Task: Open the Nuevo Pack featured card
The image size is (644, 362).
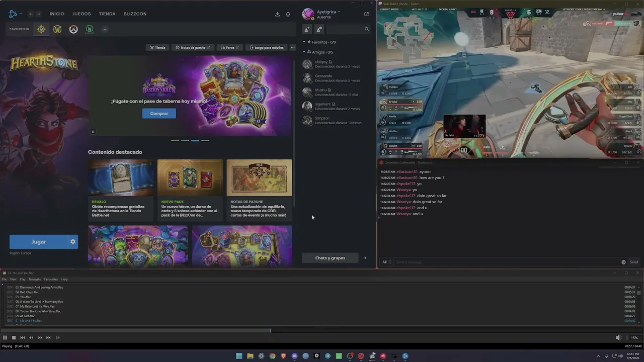Action: click(190, 190)
